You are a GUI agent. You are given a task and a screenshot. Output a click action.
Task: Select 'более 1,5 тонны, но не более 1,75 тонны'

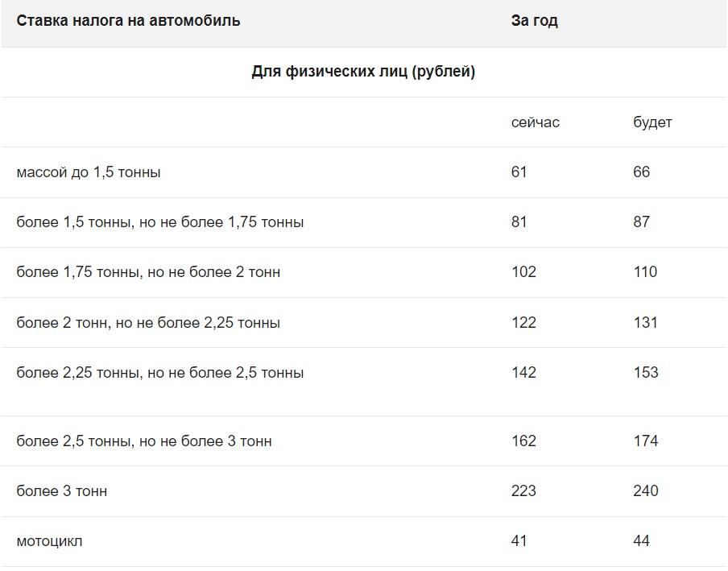[160, 222]
